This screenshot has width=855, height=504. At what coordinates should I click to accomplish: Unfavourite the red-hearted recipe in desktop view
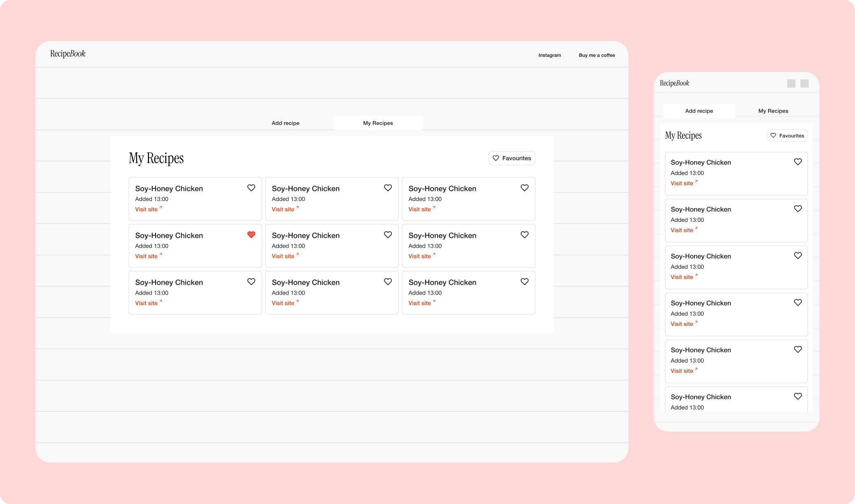pos(251,235)
